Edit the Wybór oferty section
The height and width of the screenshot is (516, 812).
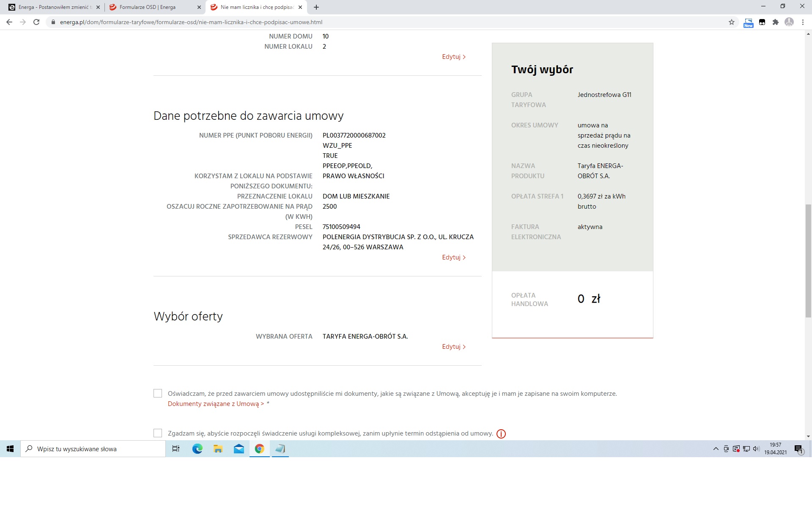(454, 347)
